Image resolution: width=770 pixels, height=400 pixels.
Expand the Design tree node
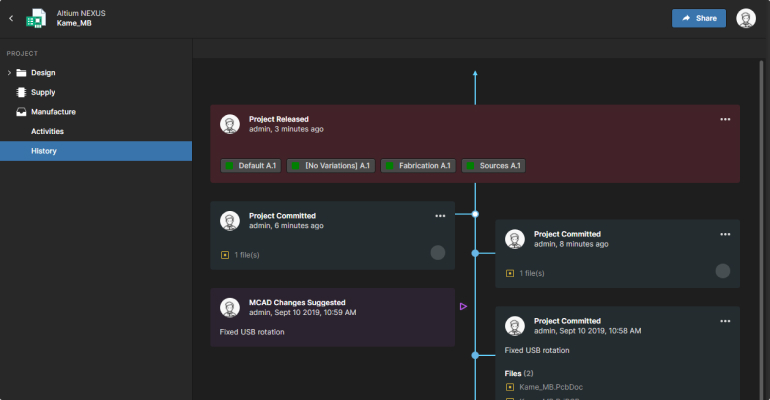click(9, 73)
